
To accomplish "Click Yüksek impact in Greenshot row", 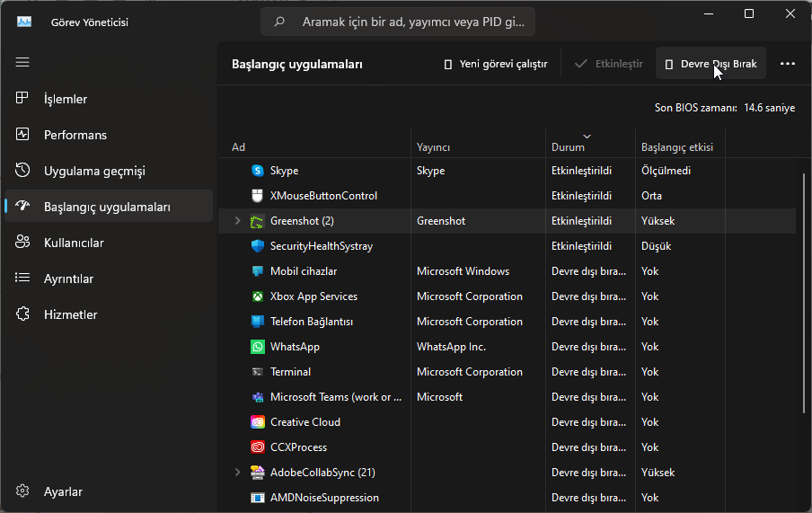I will tap(658, 221).
